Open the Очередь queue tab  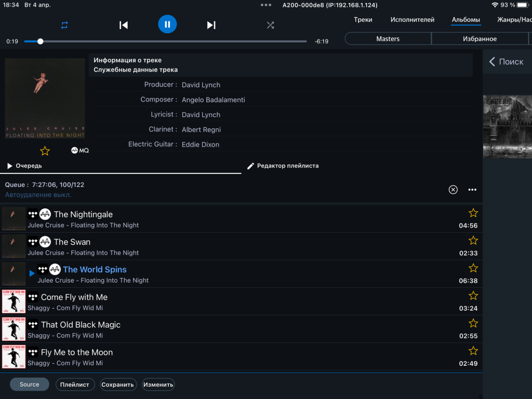[24, 166]
